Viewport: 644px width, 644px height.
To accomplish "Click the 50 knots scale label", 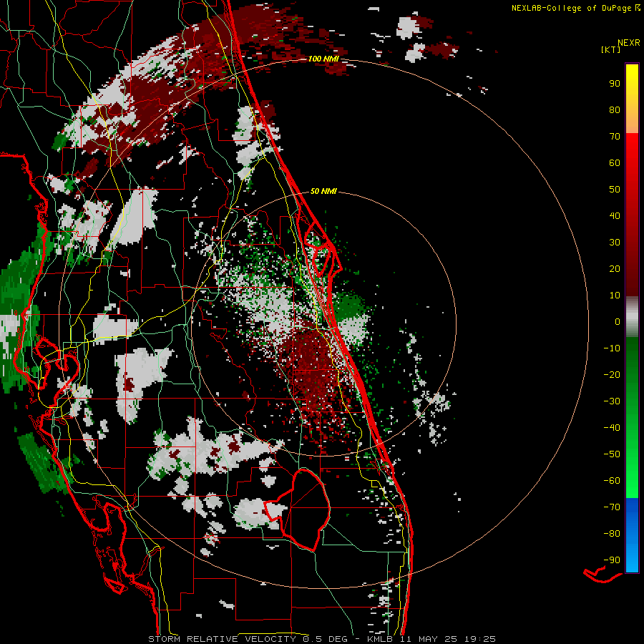I will click(x=615, y=190).
